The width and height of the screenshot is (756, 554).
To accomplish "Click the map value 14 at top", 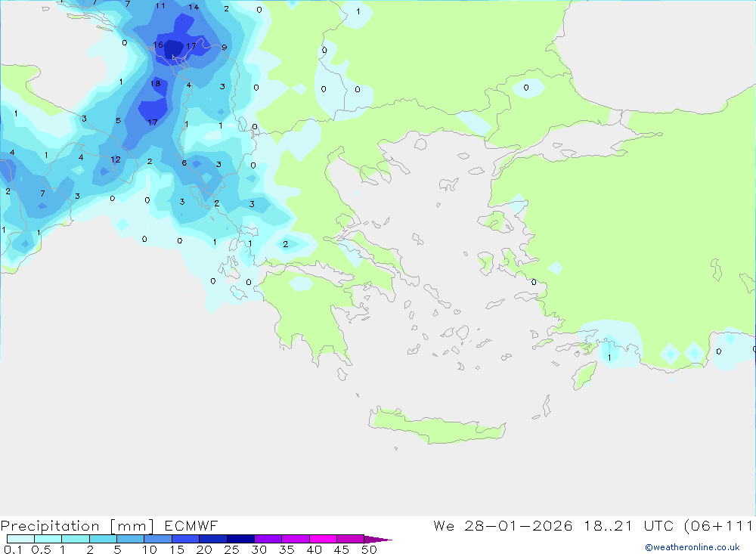I will tap(194, 8).
